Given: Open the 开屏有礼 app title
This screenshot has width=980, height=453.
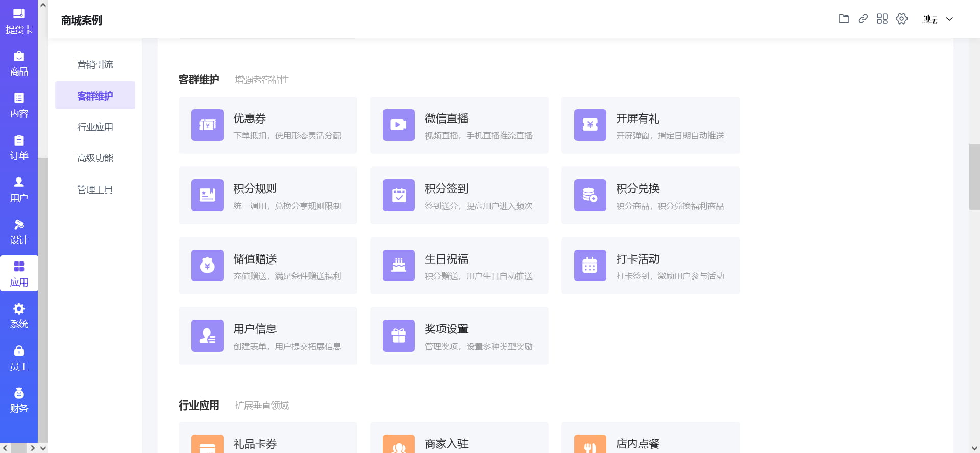Looking at the screenshot, I should coord(638,118).
